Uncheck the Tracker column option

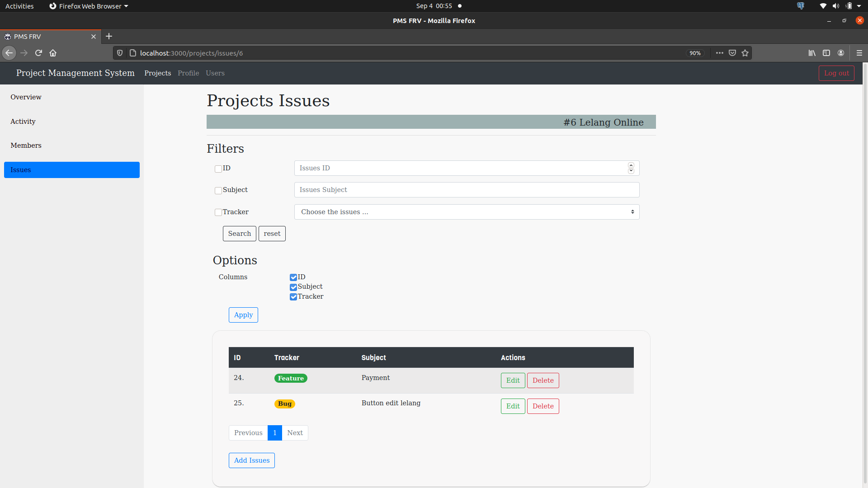click(x=293, y=297)
